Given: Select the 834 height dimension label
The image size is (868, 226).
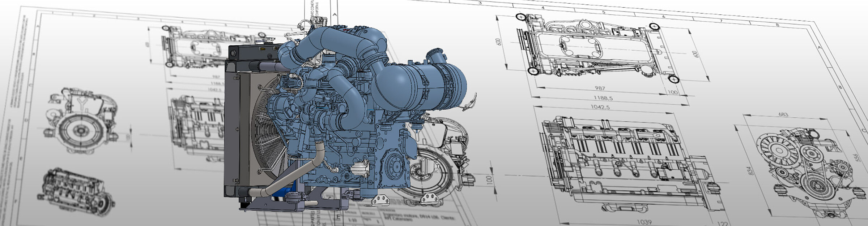Looking at the screenshot, I should 750,170.
